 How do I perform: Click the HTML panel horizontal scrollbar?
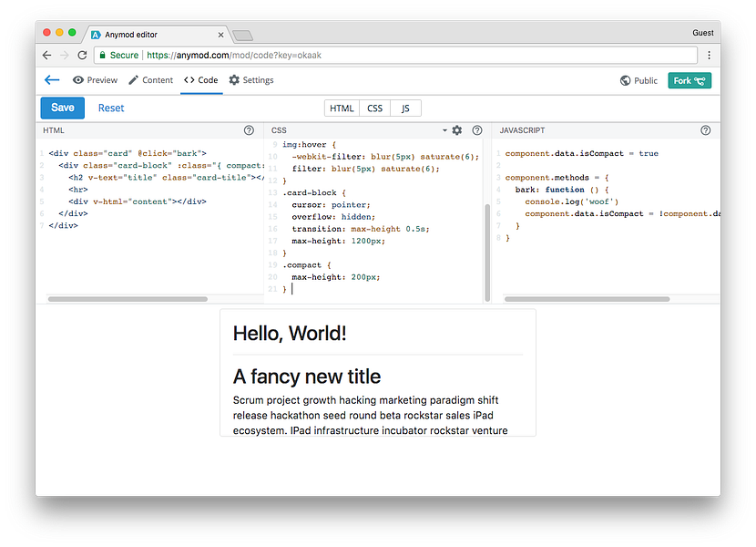tap(128, 299)
